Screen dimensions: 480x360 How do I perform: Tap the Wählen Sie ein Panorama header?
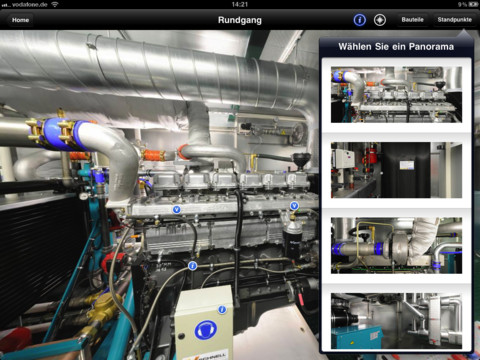coord(396,47)
